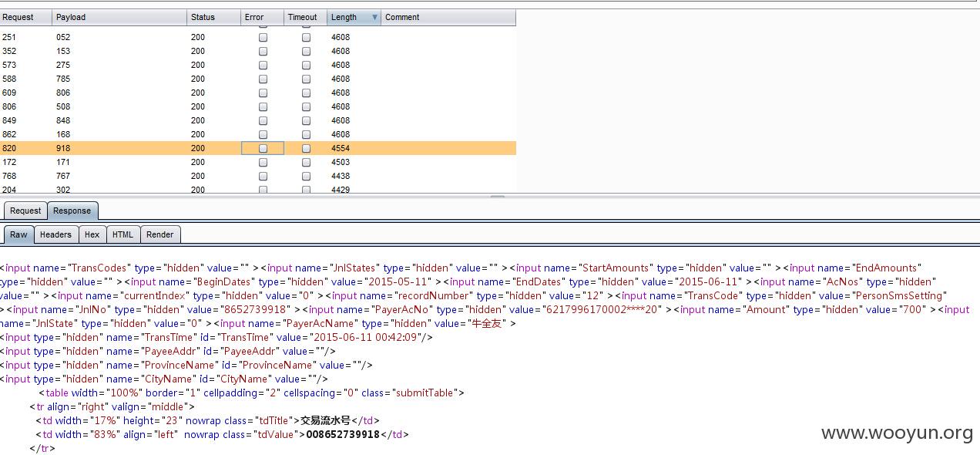The height and width of the screenshot is (455, 980).
Task: Tick Error checkbox for request 251
Action: (x=263, y=37)
